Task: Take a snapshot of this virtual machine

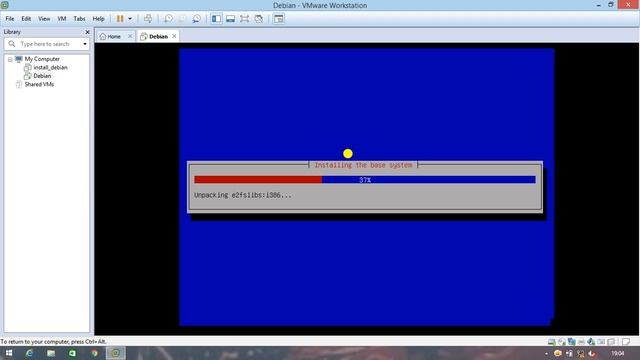Action: 169,19
